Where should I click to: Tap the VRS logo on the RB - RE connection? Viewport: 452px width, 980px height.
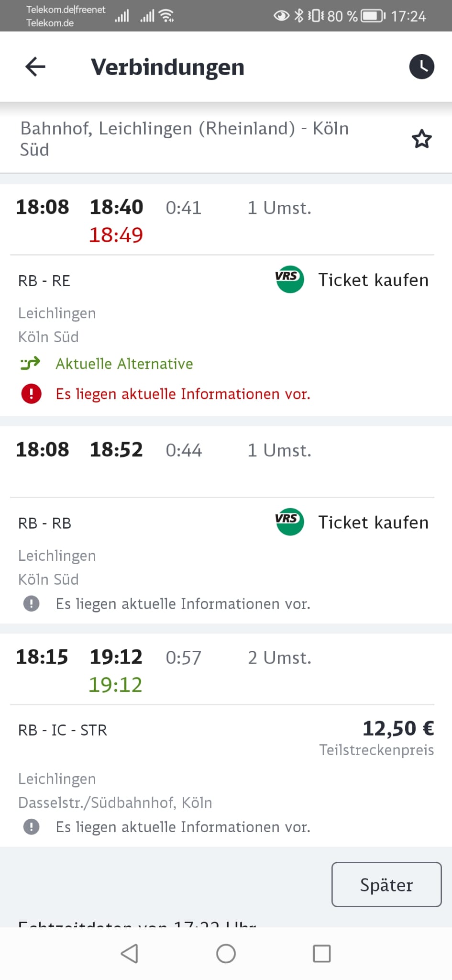[289, 279]
